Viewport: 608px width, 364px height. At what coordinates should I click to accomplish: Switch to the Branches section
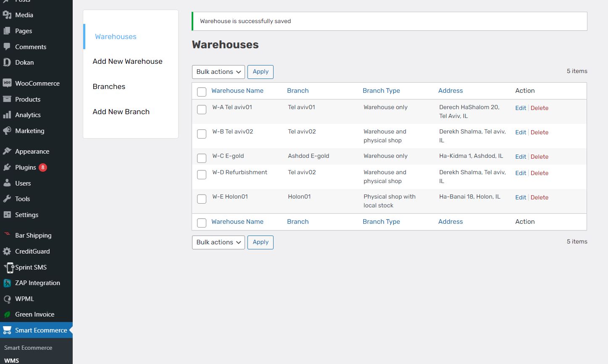pos(109,86)
